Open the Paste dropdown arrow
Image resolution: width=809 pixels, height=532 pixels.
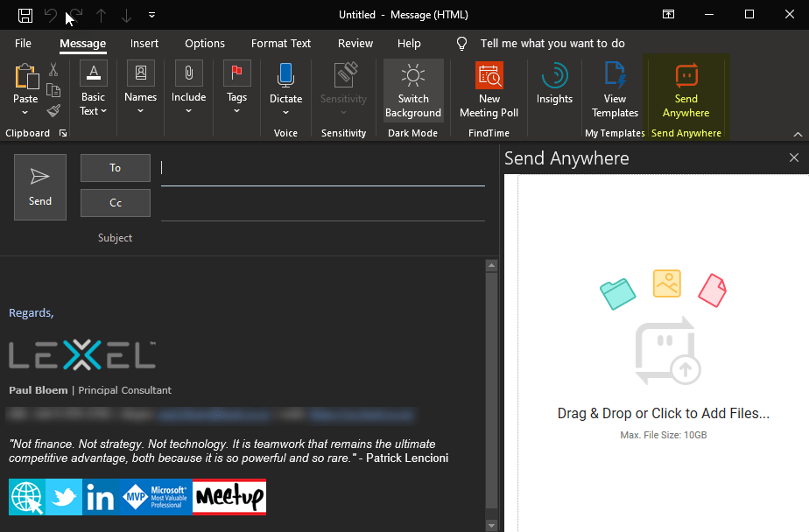[25, 111]
